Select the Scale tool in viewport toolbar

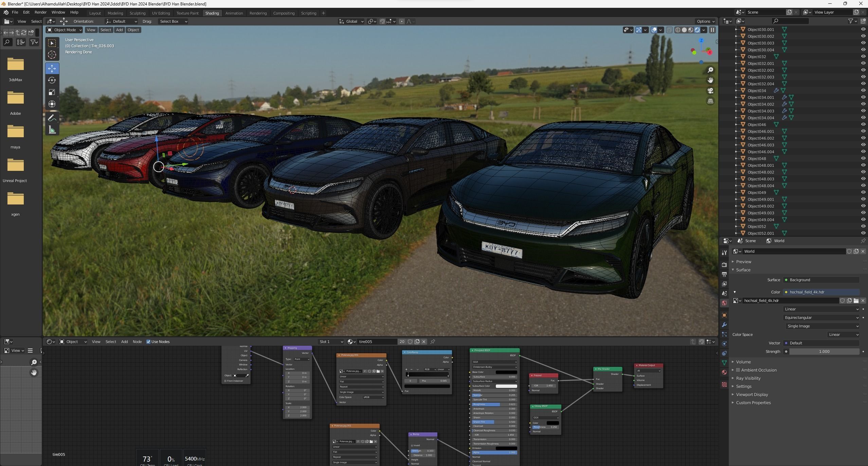click(52, 92)
